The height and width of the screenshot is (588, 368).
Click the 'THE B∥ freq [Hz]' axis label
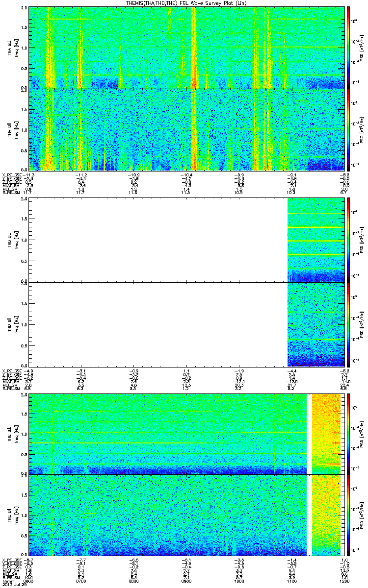12,514
